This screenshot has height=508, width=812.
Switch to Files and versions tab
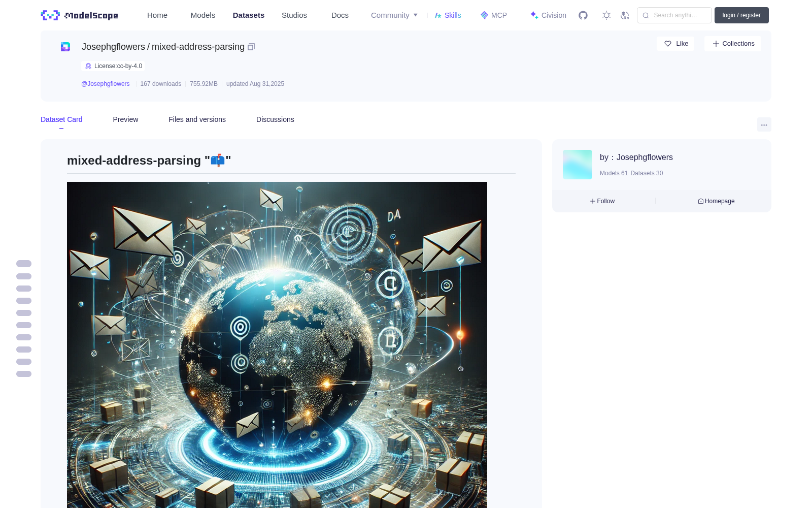click(x=197, y=119)
